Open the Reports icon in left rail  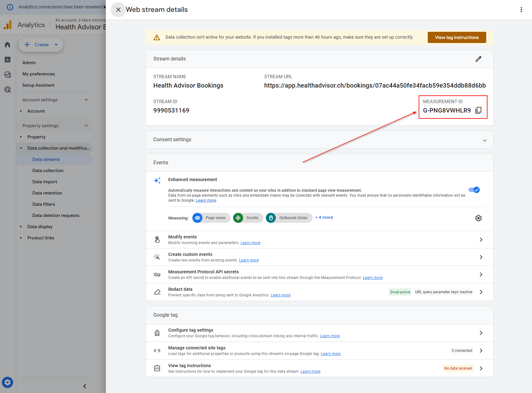click(x=7, y=60)
